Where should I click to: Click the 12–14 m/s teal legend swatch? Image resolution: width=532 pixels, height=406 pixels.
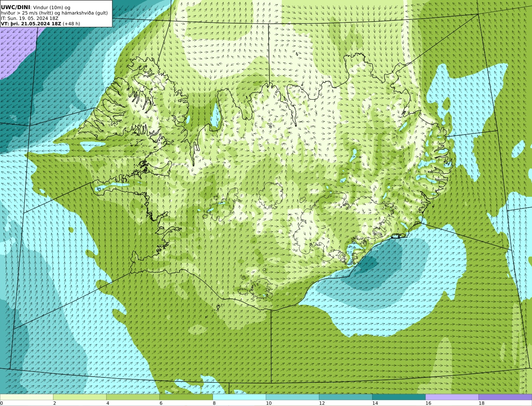(346, 397)
